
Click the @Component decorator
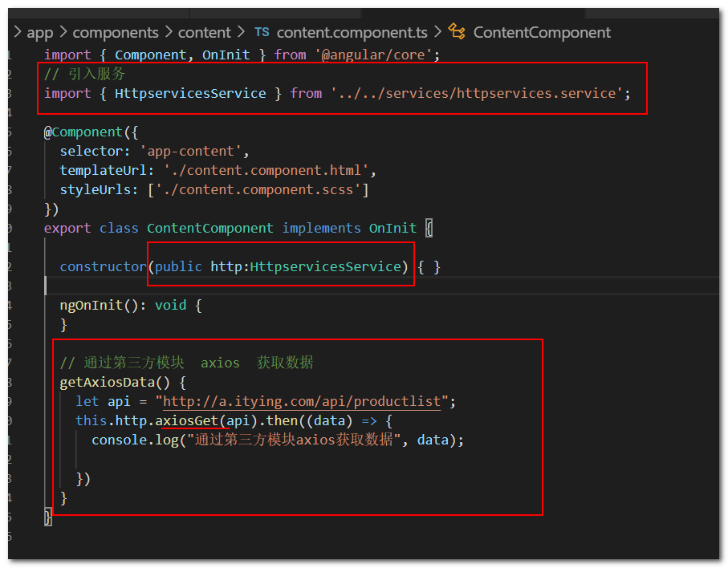[x=83, y=132]
